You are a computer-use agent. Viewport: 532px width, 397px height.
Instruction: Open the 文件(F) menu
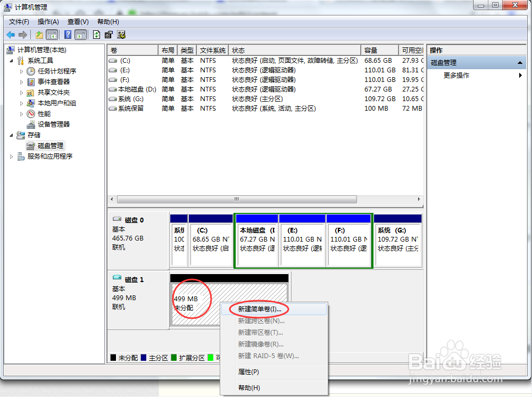(x=19, y=22)
